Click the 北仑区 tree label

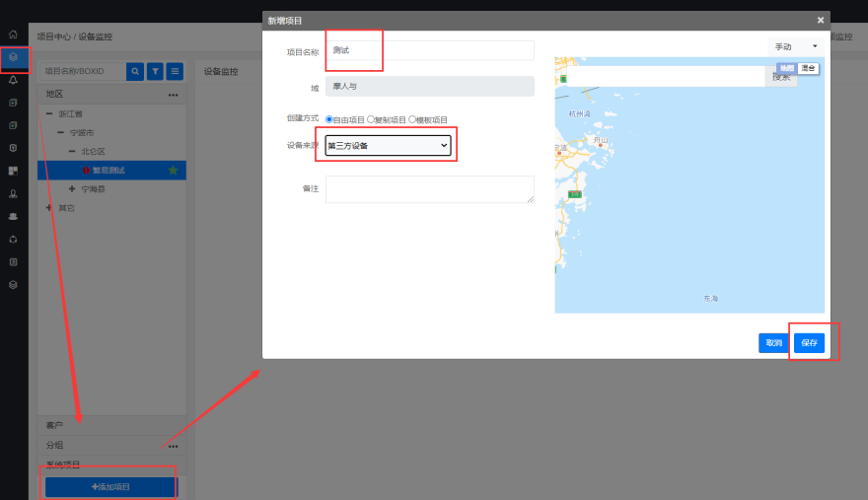93,151
